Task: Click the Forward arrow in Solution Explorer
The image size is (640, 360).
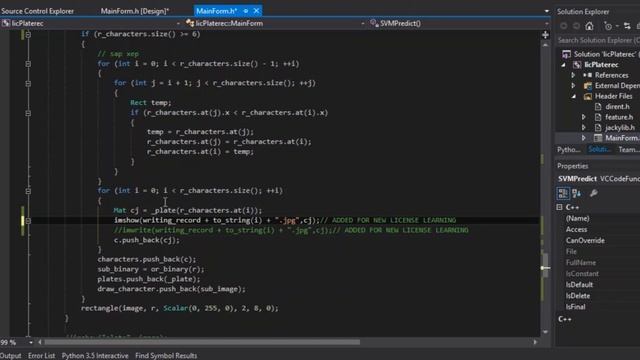Action: point(576,26)
